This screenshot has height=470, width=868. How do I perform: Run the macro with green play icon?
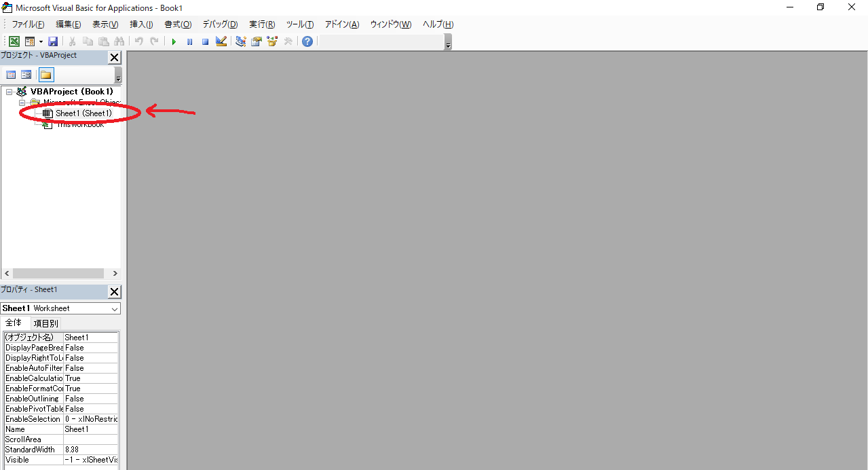pyautogui.click(x=174, y=41)
